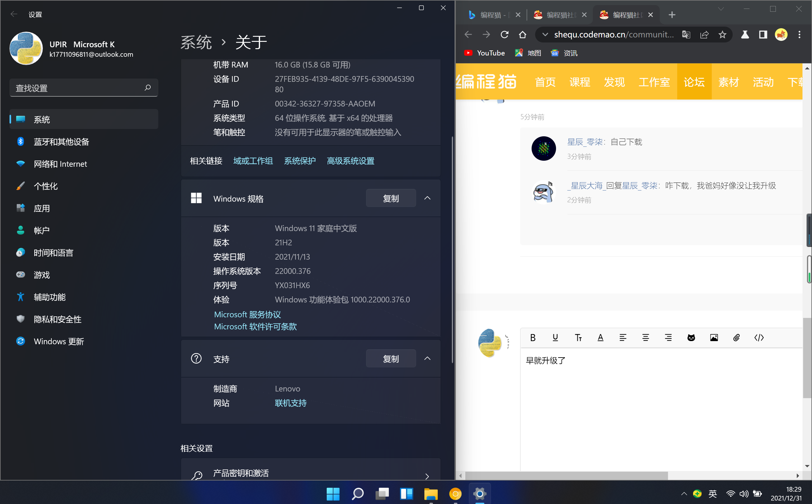This screenshot has width=812, height=504.
Task: Open the address bar site info dropdown
Action: point(545,34)
